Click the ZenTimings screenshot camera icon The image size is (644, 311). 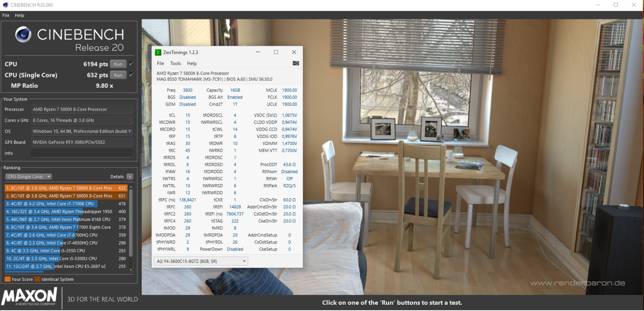[x=296, y=63]
